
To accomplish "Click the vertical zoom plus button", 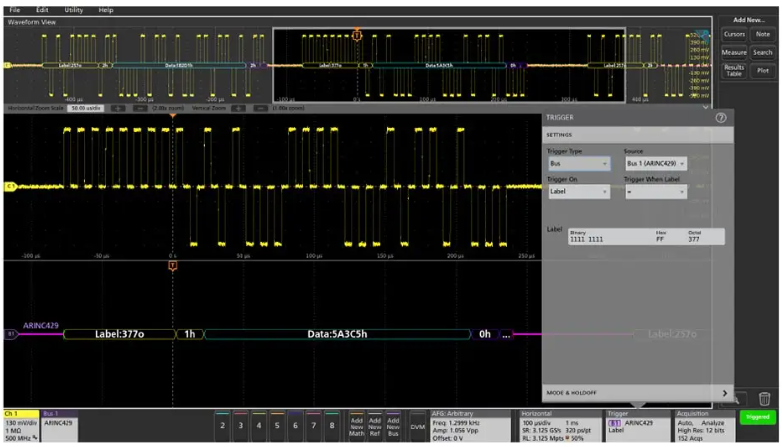I will tap(238, 108).
